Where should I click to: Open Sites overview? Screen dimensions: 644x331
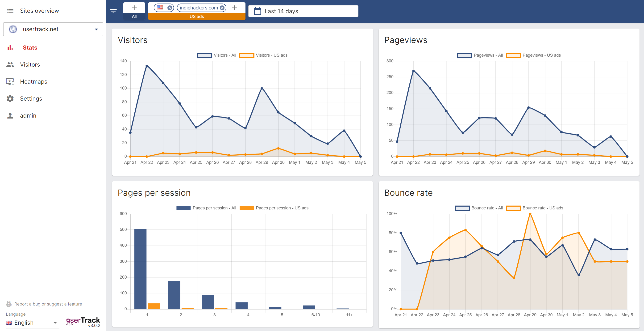(40, 11)
